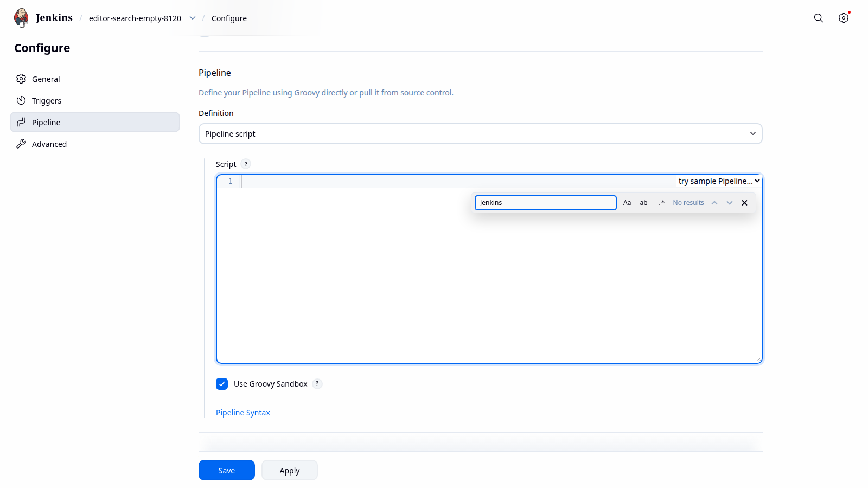Click the Pipeline section heading
This screenshot has height=488, width=868.
point(215,73)
